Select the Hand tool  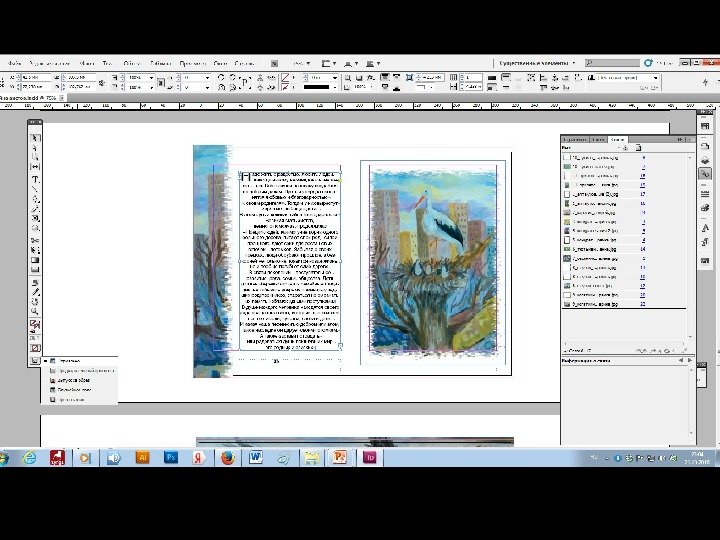pos(35,302)
